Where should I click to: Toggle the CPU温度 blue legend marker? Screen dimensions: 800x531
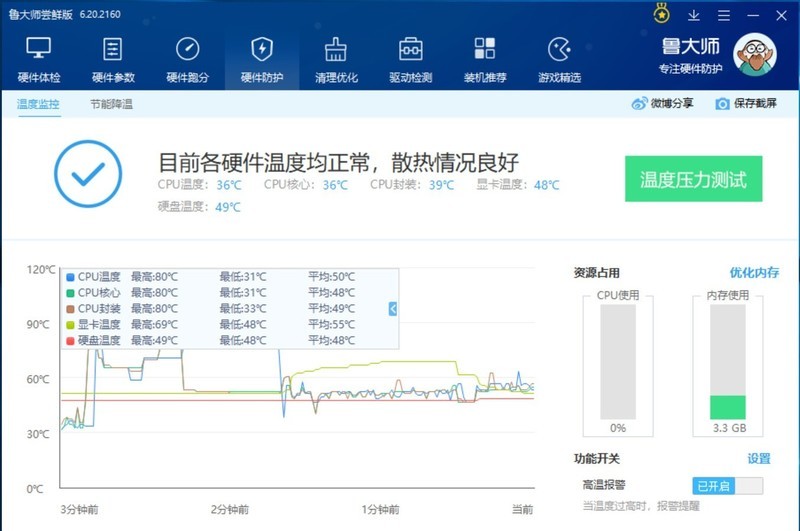(x=70, y=277)
